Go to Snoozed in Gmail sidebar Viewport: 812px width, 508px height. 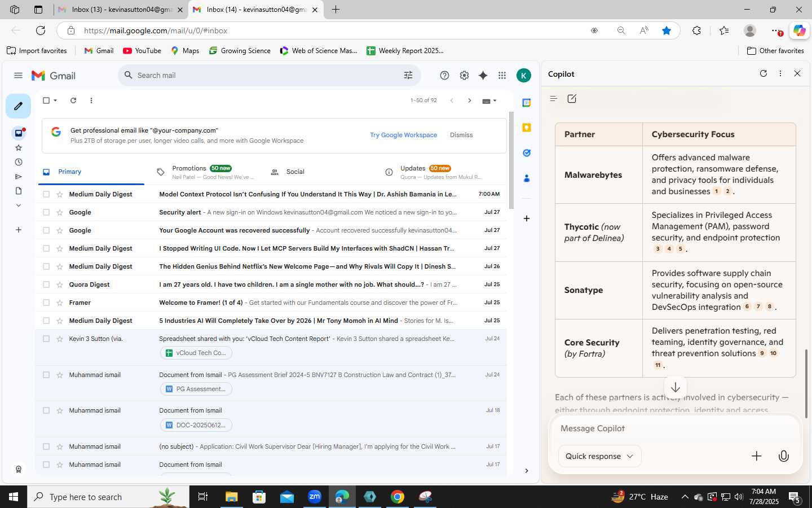tap(19, 162)
